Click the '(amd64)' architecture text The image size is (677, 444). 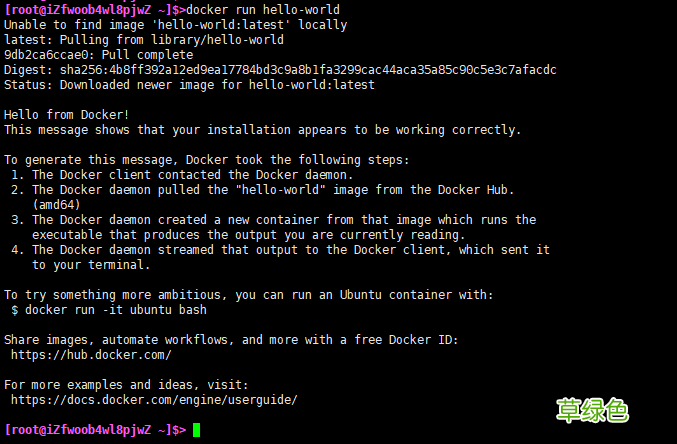pyautogui.click(x=56, y=205)
